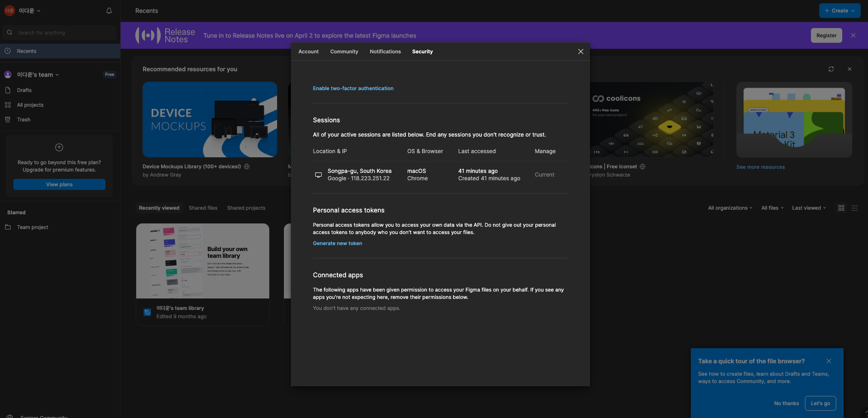Image resolution: width=868 pixels, height=418 pixels.
Task: Open the notifications bell icon
Action: (x=109, y=11)
